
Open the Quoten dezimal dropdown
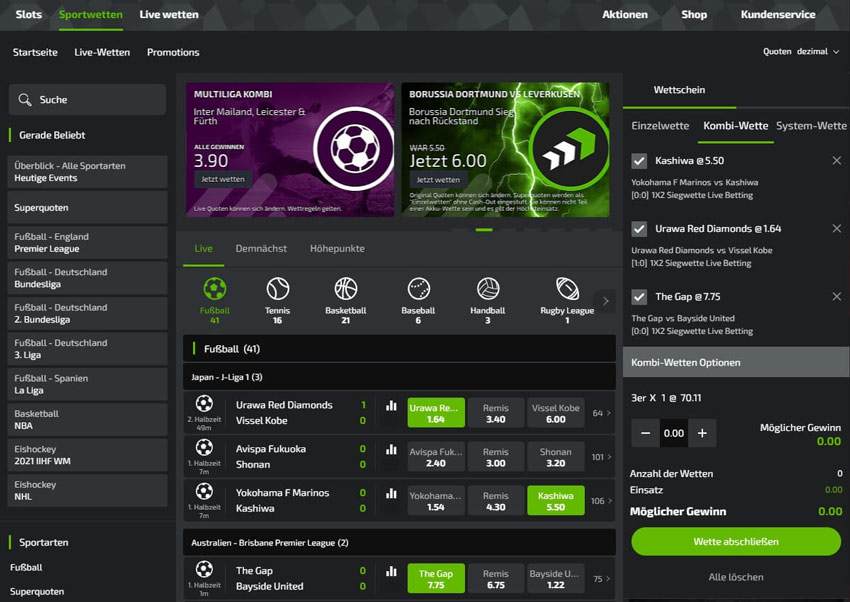pos(801,51)
